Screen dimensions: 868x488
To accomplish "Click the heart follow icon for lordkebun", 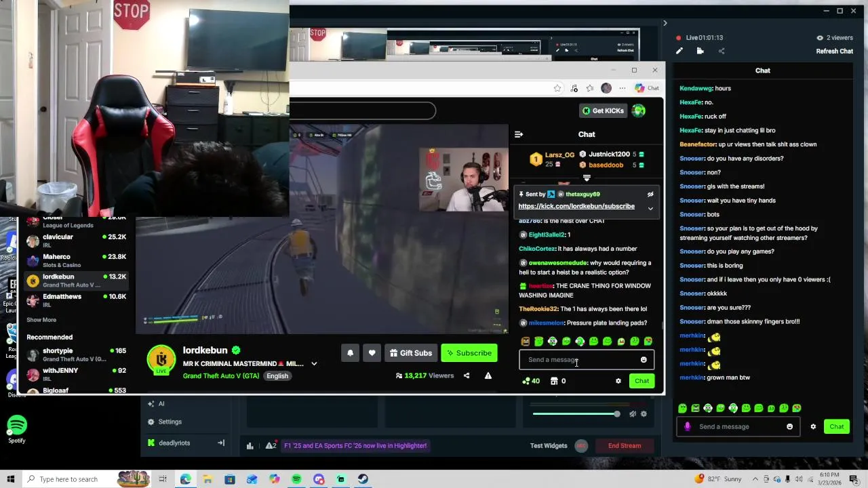I will 372,353.
